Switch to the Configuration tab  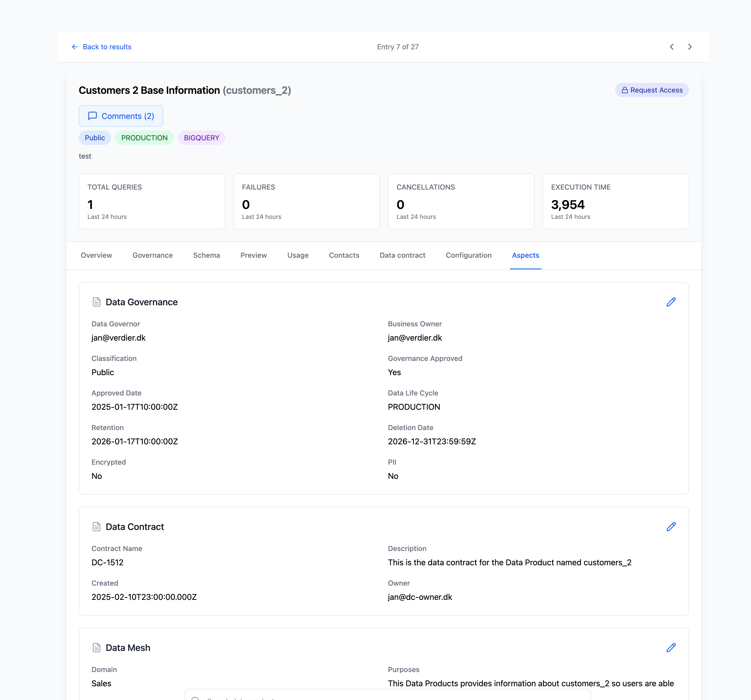[469, 255]
